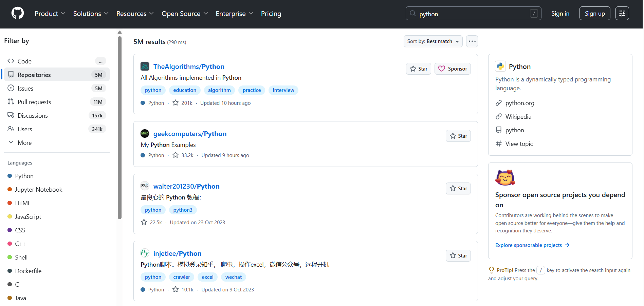Open TheAlgorithms/Python repository link
The image size is (644, 306).
189,66
